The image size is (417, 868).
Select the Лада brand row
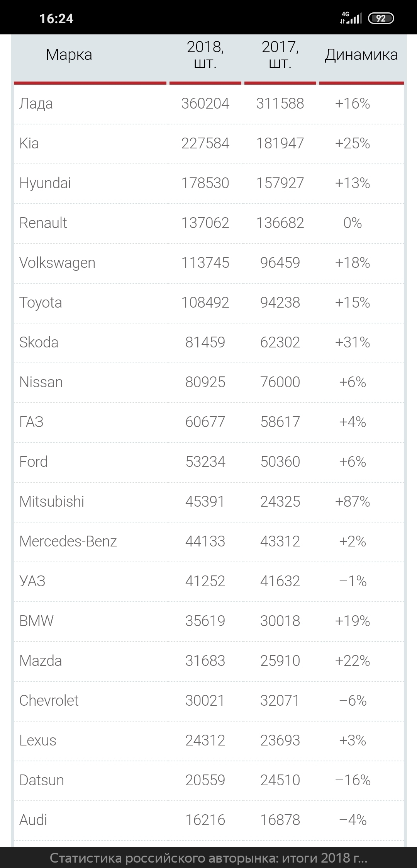pos(36,104)
